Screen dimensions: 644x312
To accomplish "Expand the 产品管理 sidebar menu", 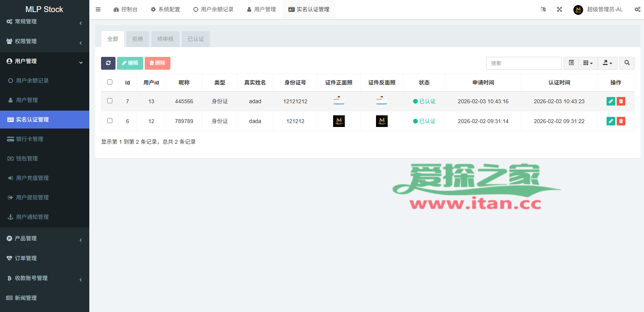I will pos(44,238).
